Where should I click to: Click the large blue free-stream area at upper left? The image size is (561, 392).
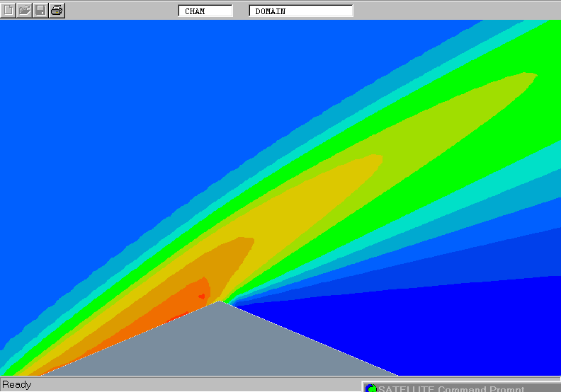pyautogui.click(x=106, y=106)
